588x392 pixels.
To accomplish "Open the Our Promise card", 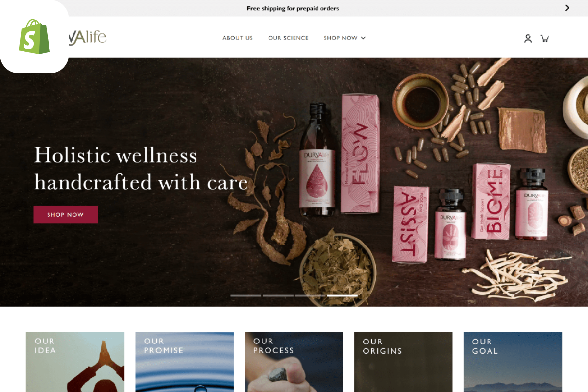I will pyautogui.click(x=185, y=362).
